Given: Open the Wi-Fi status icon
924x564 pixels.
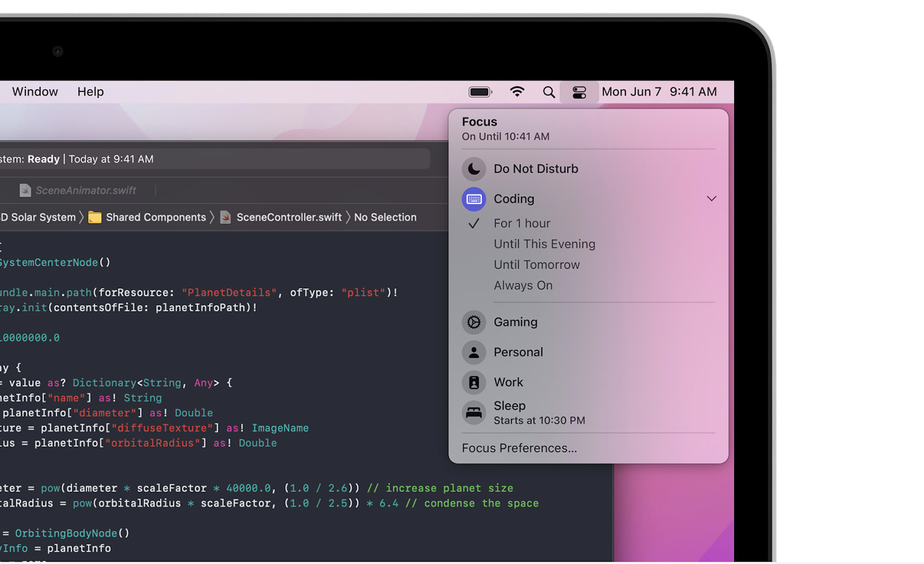Looking at the screenshot, I should click(517, 91).
